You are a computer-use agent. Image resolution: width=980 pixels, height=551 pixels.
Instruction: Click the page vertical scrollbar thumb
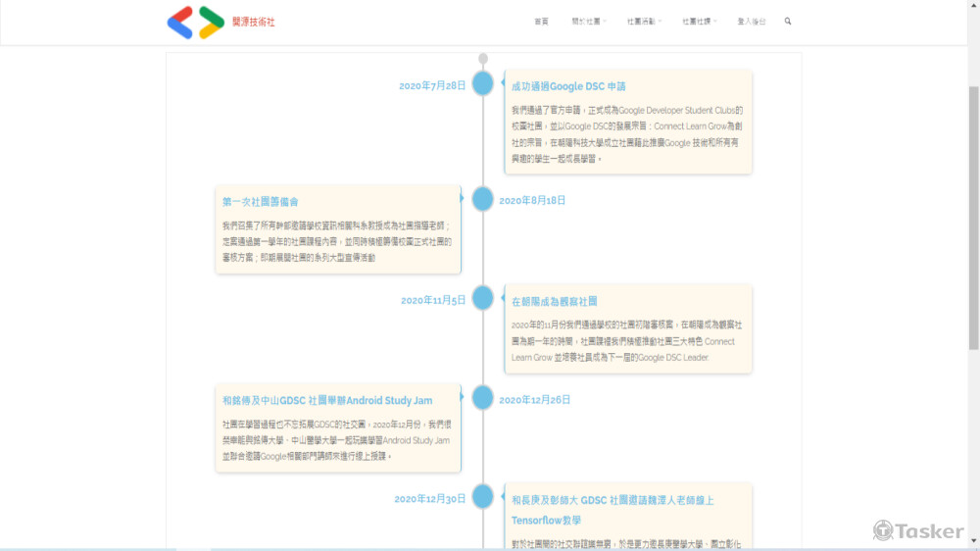(x=974, y=218)
